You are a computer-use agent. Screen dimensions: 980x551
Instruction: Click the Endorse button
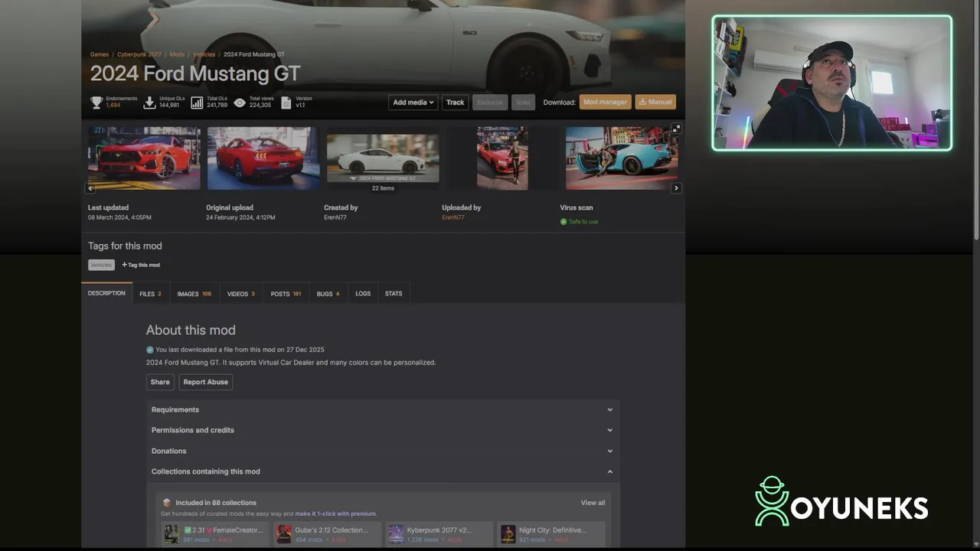click(x=490, y=102)
